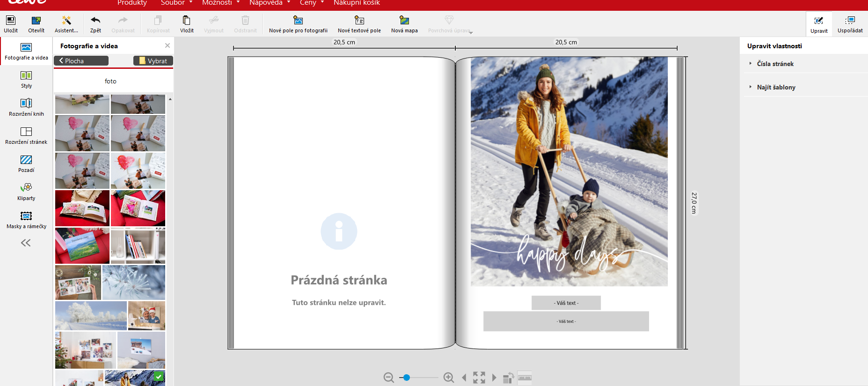Switch to Upravit mode
Image resolution: width=868 pixels, height=386 pixels.
(819, 24)
